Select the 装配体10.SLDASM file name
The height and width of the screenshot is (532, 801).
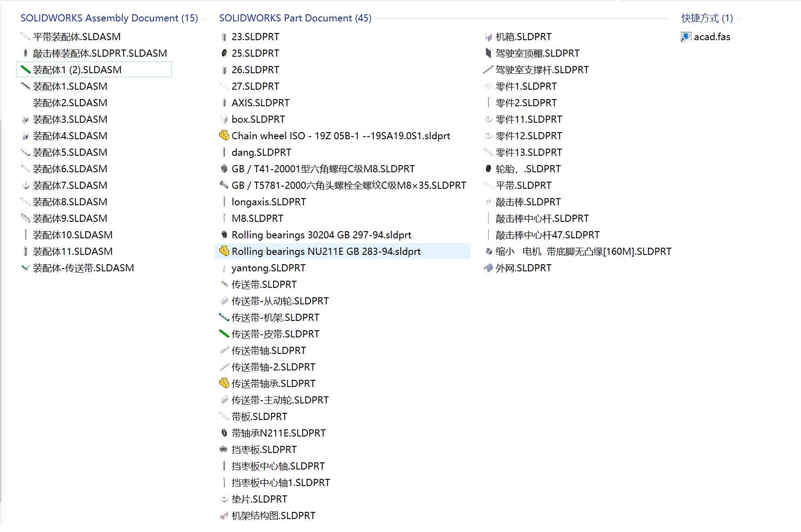click(x=73, y=235)
